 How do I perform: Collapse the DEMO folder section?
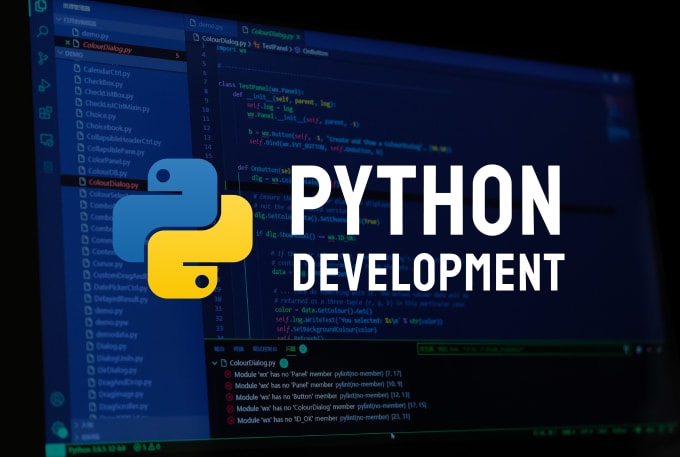[x=60, y=53]
